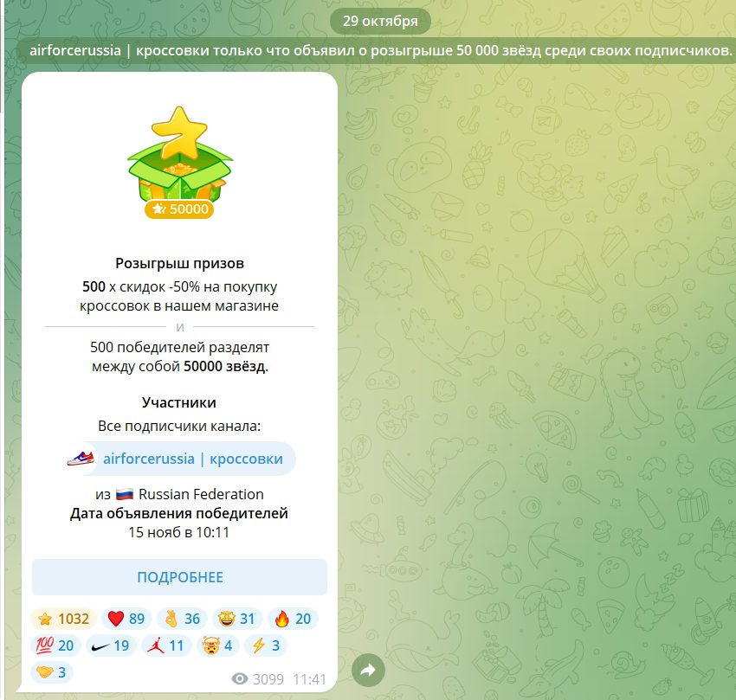The width and height of the screenshot is (736, 700).
Task: Add the Nike swoosh reaction 19
Action: [x=111, y=645]
